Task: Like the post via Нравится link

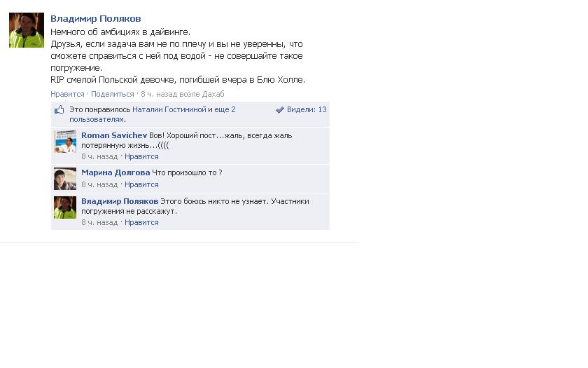Action: 67,94
